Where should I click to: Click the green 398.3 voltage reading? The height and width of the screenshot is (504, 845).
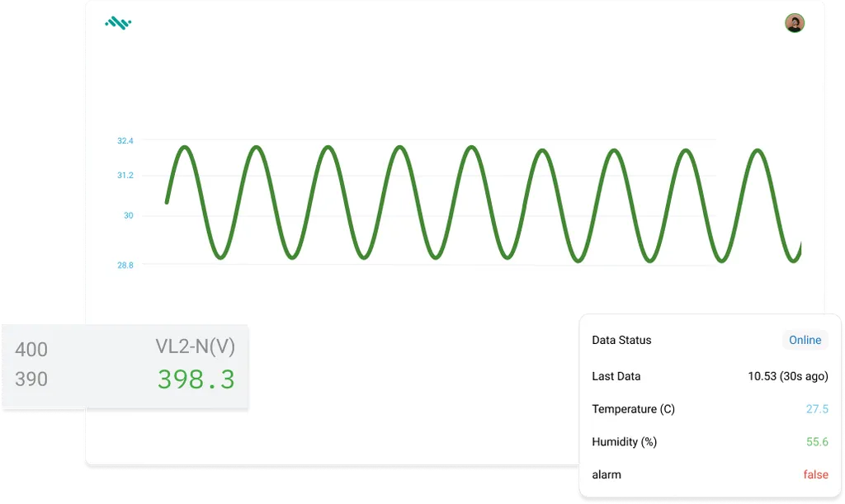click(196, 379)
